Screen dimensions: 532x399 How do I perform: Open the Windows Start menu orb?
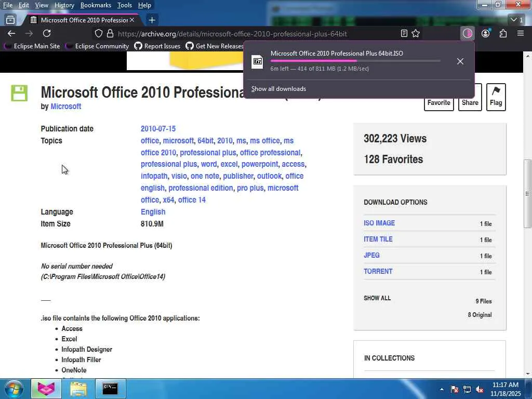[x=14, y=389]
